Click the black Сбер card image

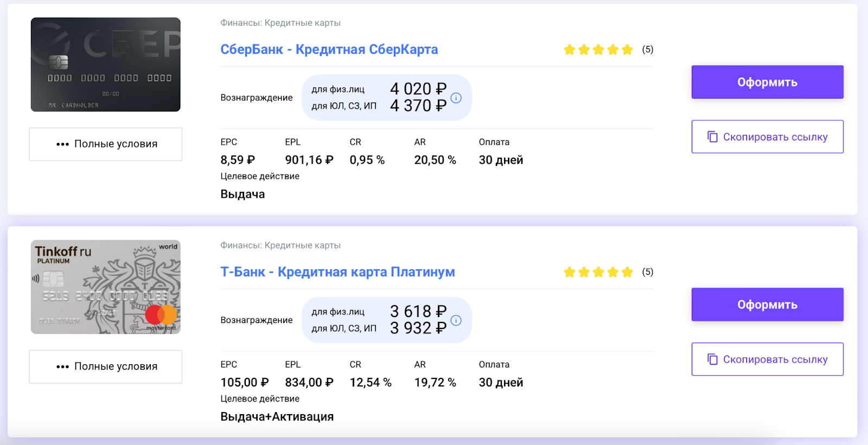106,65
